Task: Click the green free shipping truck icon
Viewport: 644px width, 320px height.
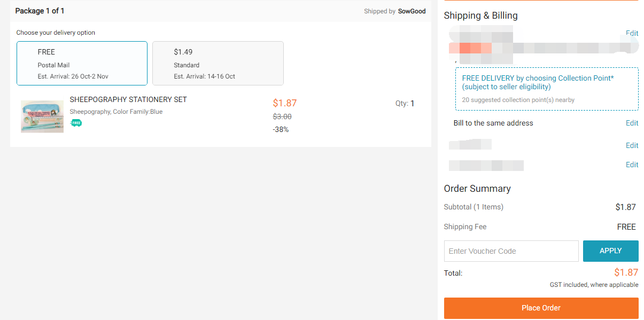Action: tap(76, 123)
